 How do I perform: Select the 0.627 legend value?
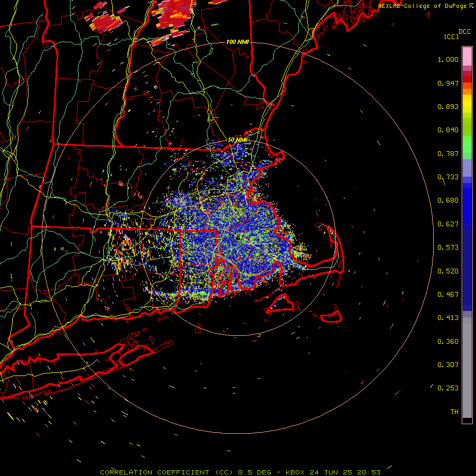(448, 224)
